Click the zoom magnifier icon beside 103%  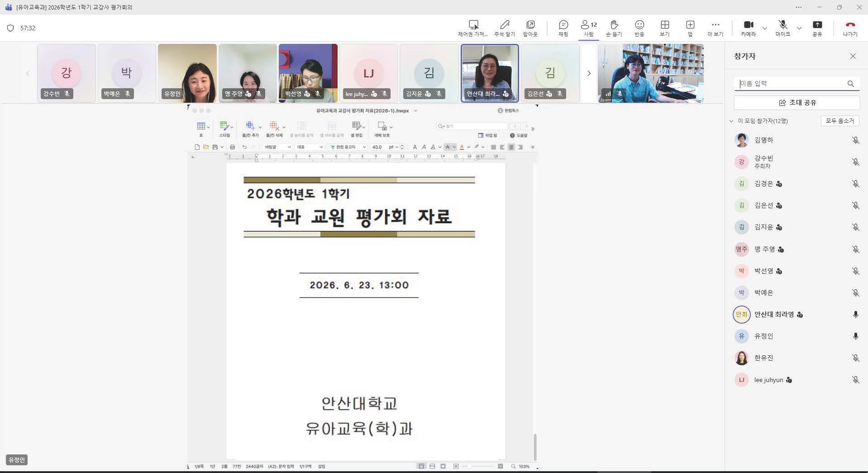click(x=513, y=466)
